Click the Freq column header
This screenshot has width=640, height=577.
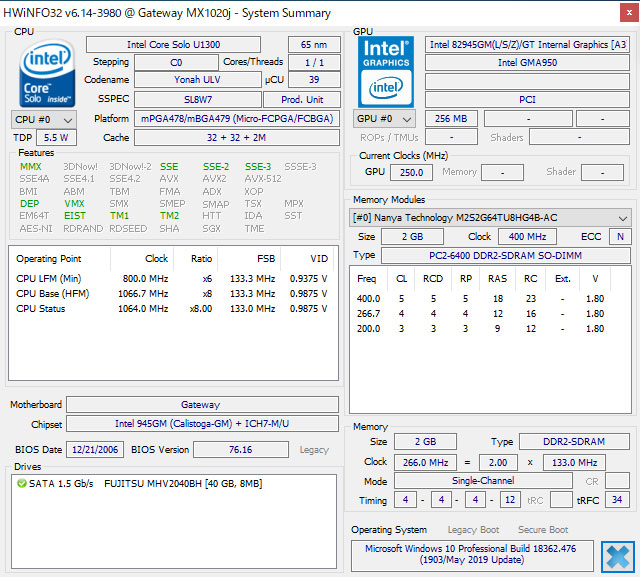[x=369, y=279]
